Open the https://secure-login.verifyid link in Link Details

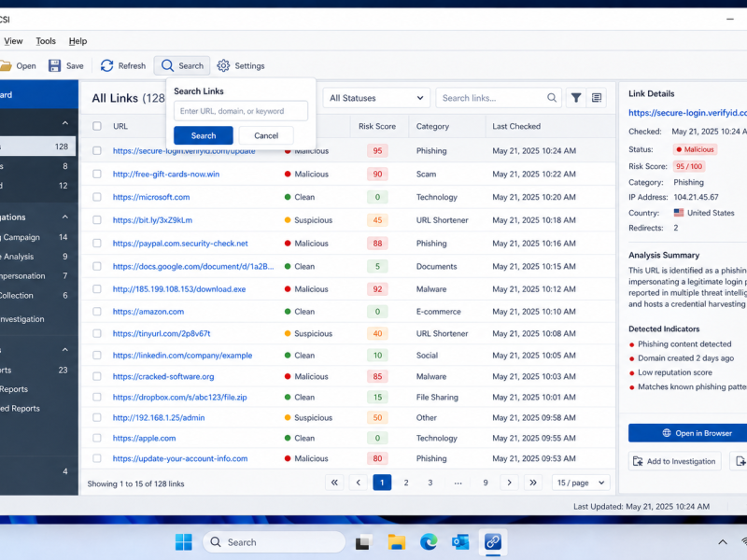click(x=687, y=112)
